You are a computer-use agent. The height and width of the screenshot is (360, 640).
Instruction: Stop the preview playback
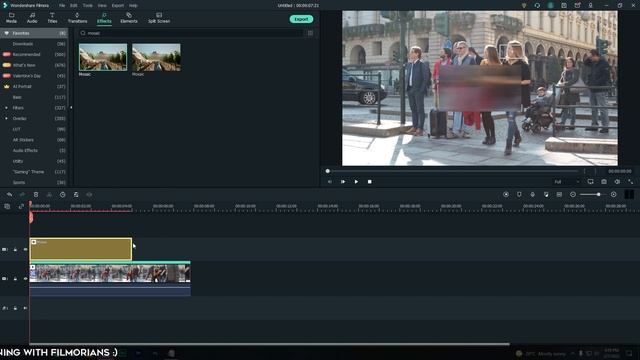[x=370, y=182]
